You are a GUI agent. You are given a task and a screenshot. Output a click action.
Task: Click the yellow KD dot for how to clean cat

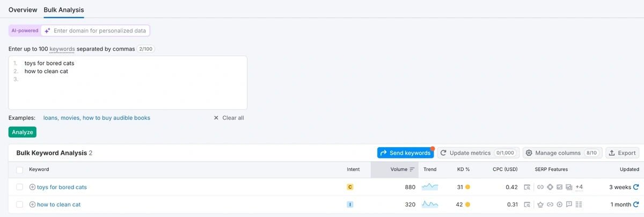click(x=467, y=204)
